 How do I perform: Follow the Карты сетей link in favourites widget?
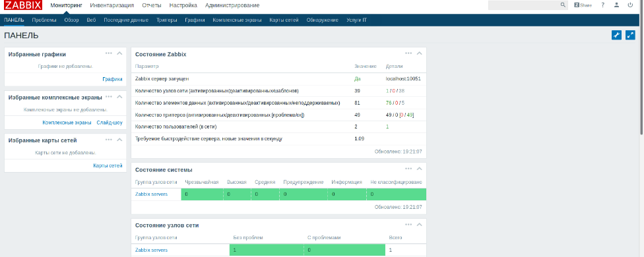pyautogui.click(x=108, y=165)
